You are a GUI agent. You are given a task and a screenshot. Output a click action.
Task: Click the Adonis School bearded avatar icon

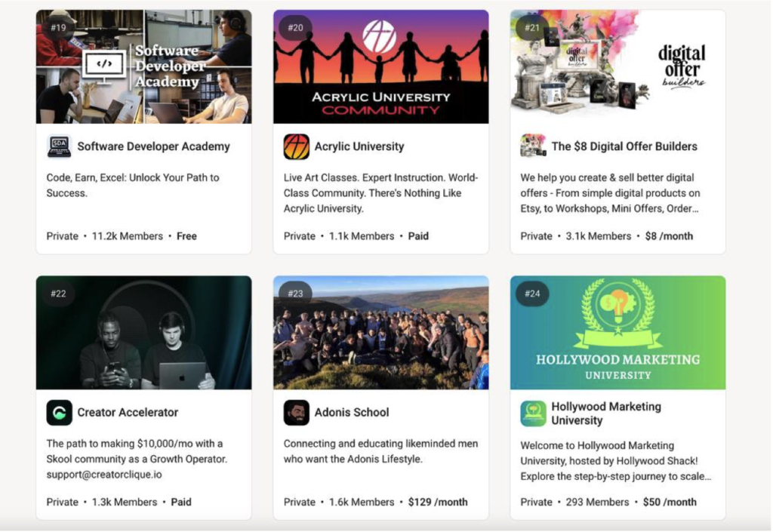click(296, 412)
